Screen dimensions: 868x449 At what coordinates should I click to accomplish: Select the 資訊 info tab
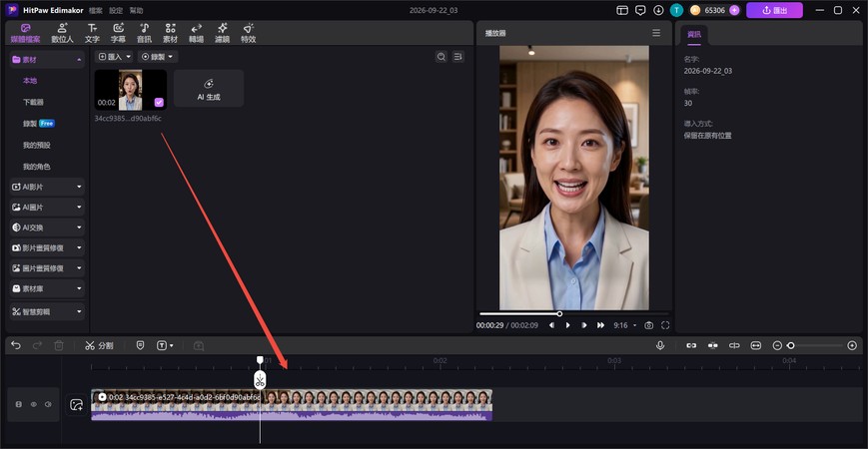tap(693, 34)
